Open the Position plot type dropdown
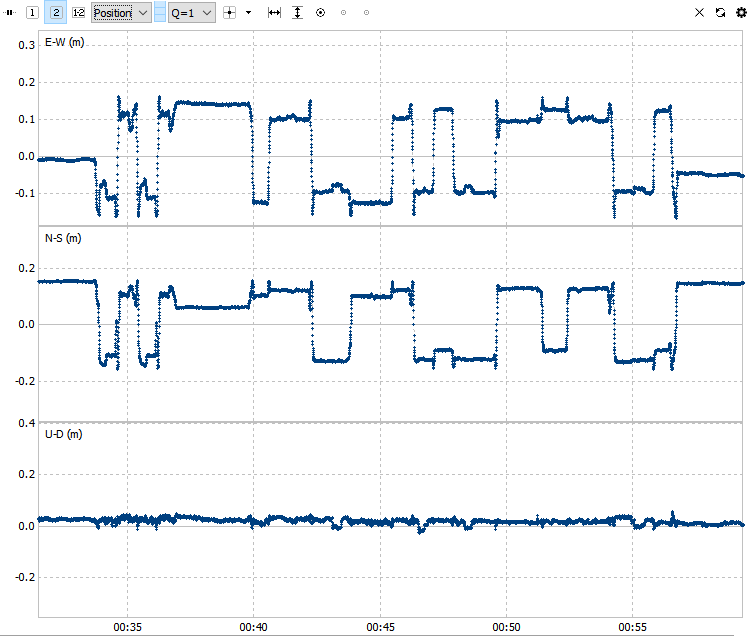Viewport: 749px width, 637px height. coord(121,13)
